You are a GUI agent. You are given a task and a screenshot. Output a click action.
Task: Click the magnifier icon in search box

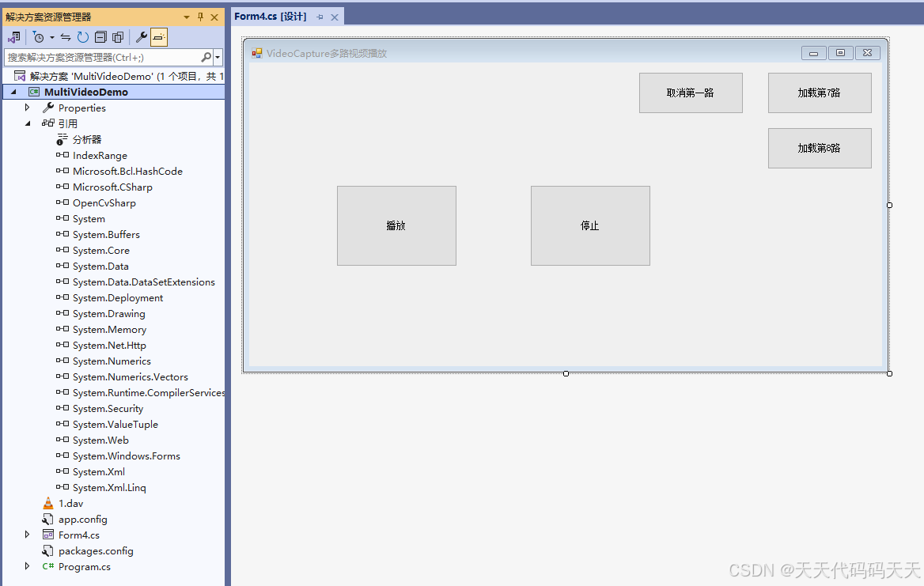tap(206, 57)
